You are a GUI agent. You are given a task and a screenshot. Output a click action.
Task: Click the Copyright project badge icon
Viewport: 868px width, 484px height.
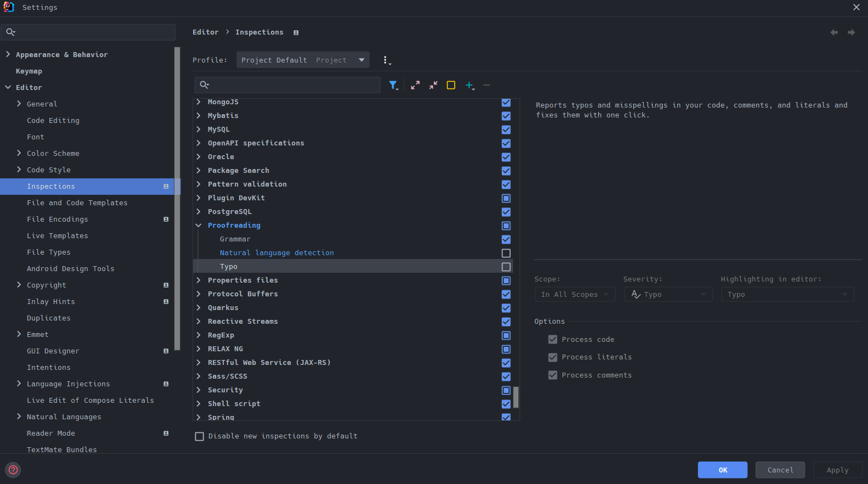(166, 285)
